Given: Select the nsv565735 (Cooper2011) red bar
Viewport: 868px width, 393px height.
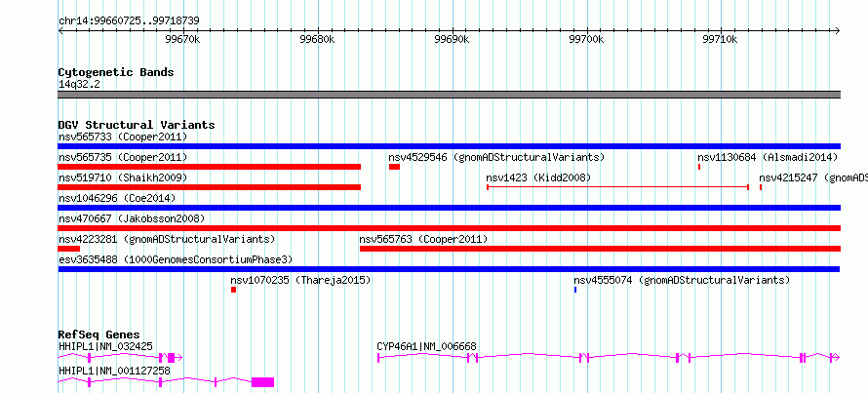Looking at the screenshot, I should [x=210, y=167].
